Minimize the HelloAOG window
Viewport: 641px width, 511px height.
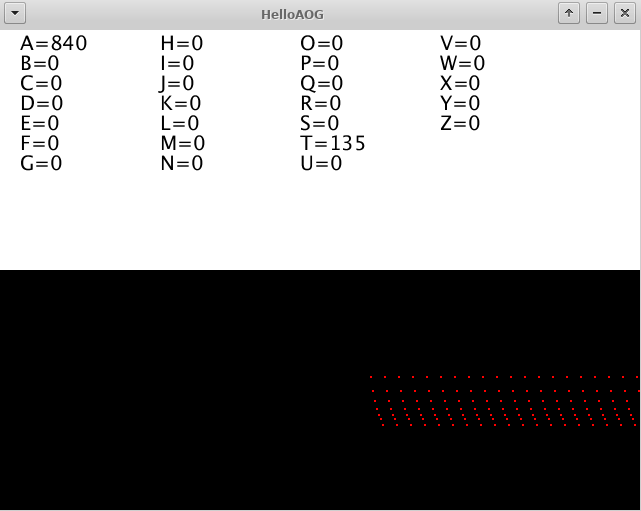click(x=596, y=14)
